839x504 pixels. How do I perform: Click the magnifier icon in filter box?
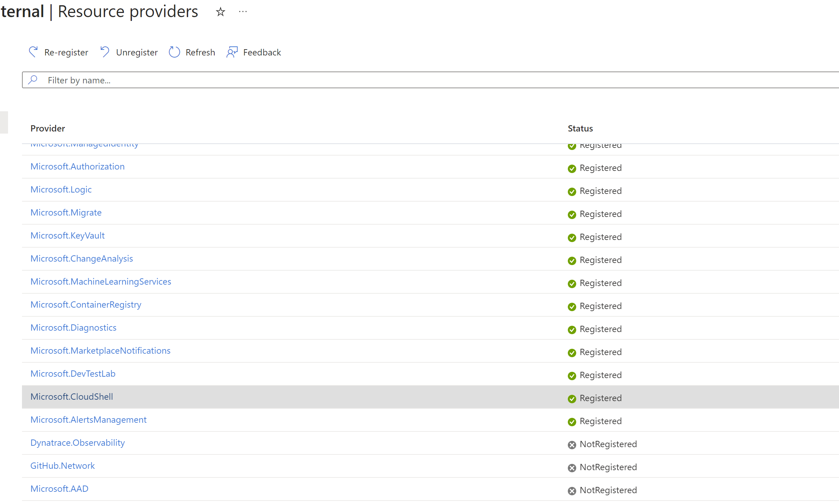tap(33, 80)
